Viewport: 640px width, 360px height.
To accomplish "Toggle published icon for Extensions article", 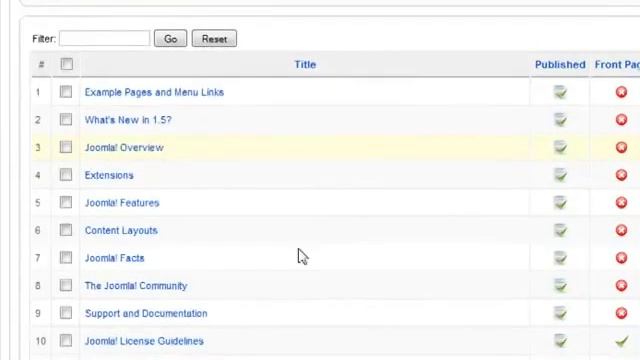I will point(560,175).
